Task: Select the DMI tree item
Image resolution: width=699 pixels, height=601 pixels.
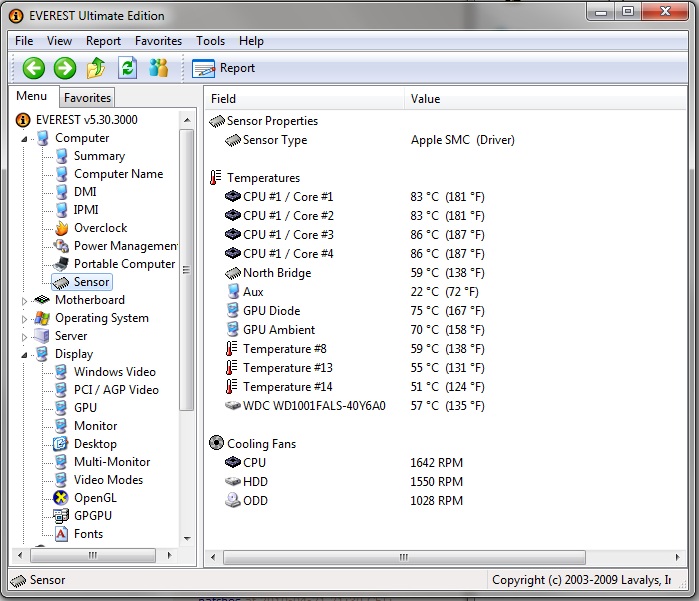Action: pyautogui.click(x=85, y=192)
